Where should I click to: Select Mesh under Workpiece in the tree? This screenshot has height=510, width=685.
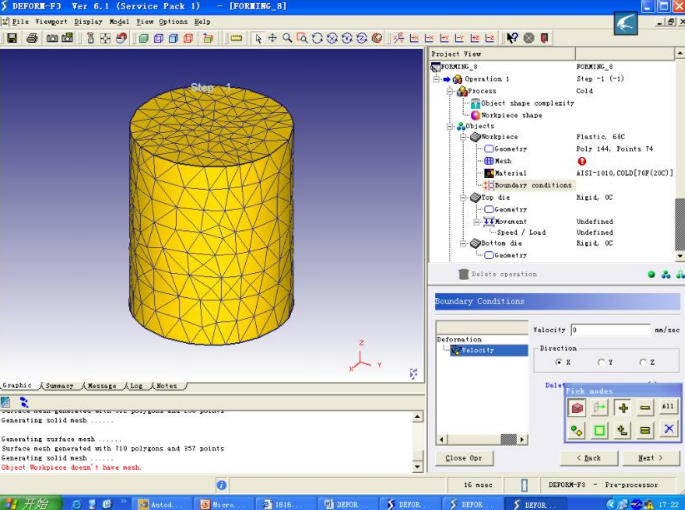click(503, 161)
